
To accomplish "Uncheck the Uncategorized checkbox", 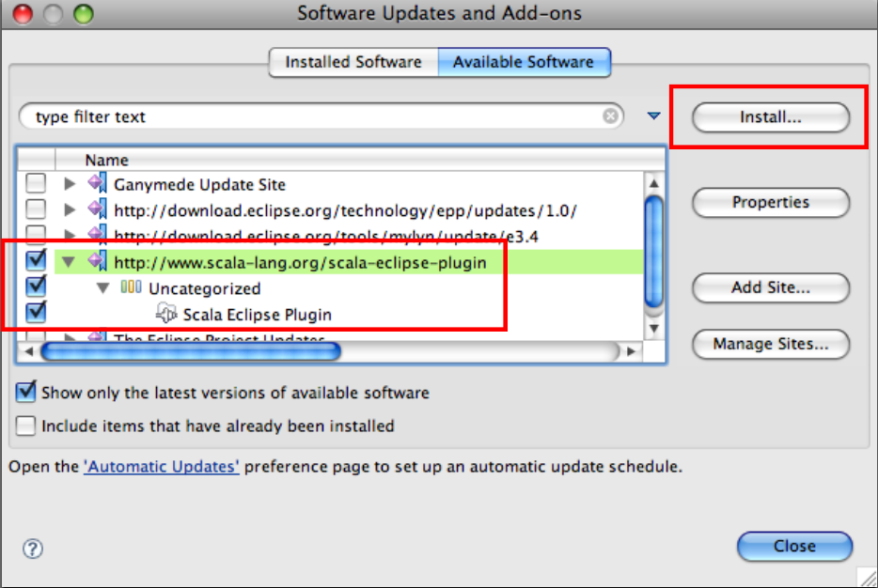I will click(x=36, y=286).
